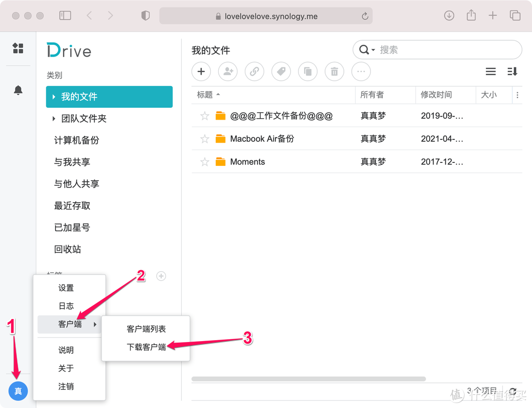This screenshot has height=408, width=532.
Task: Click the tag label icon
Action: 281,72
